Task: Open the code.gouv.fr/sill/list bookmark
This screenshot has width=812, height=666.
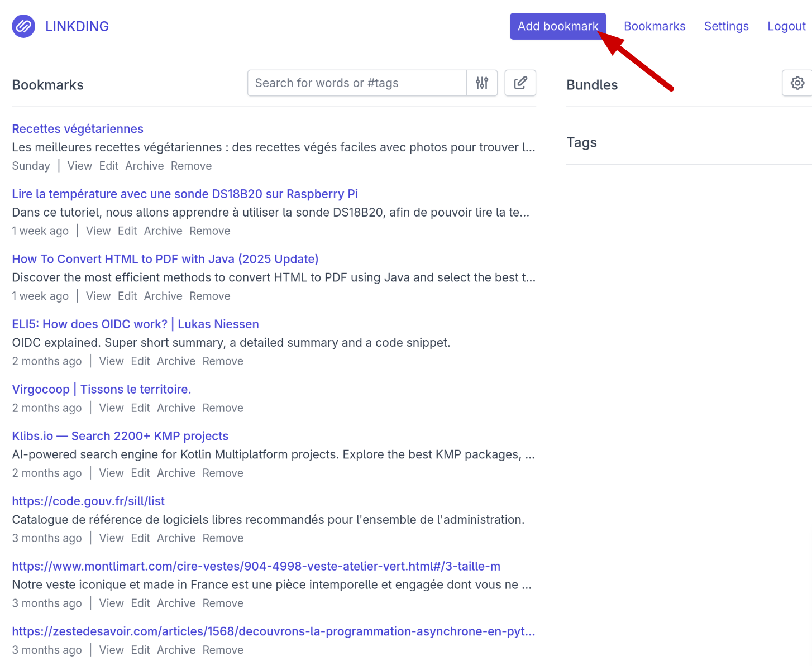Action: pyautogui.click(x=88, y=501)
